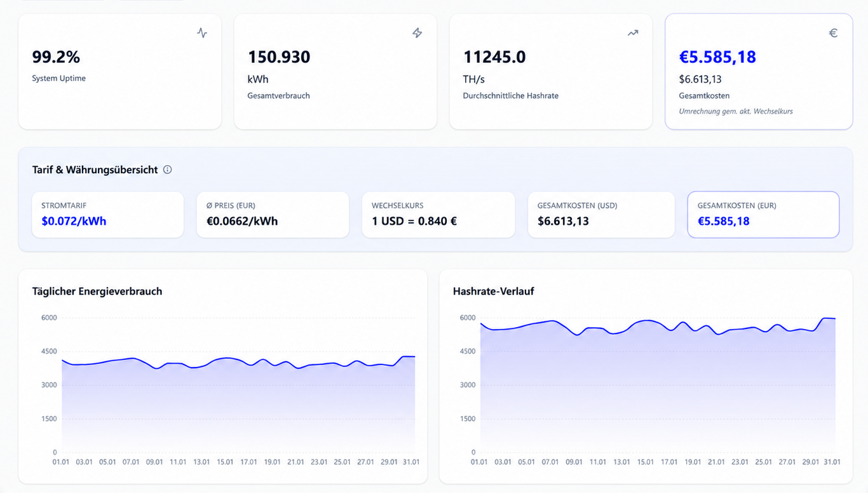868x503 pixels.
Task: Click the 99.2% uptime value
Action: click(x=56, y=57)
